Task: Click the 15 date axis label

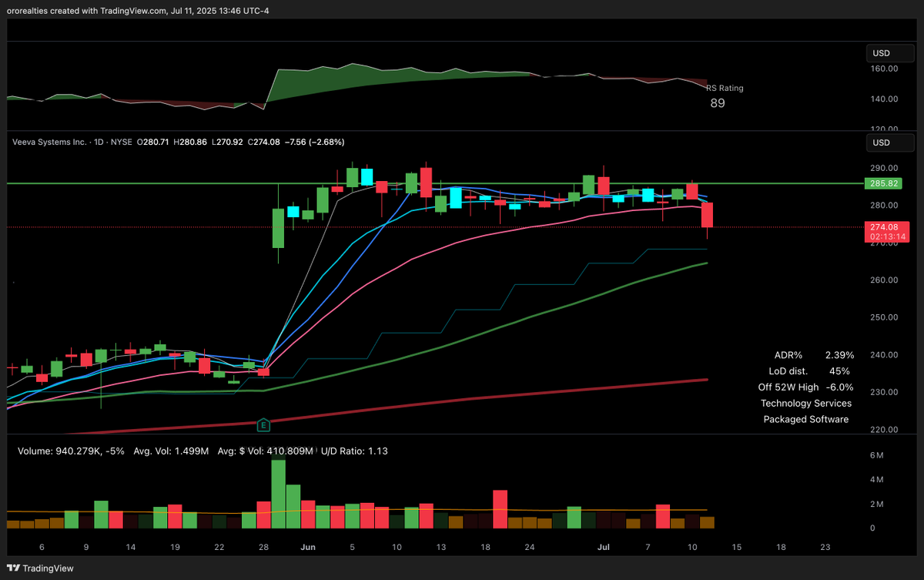Action: tap(737, 547)
